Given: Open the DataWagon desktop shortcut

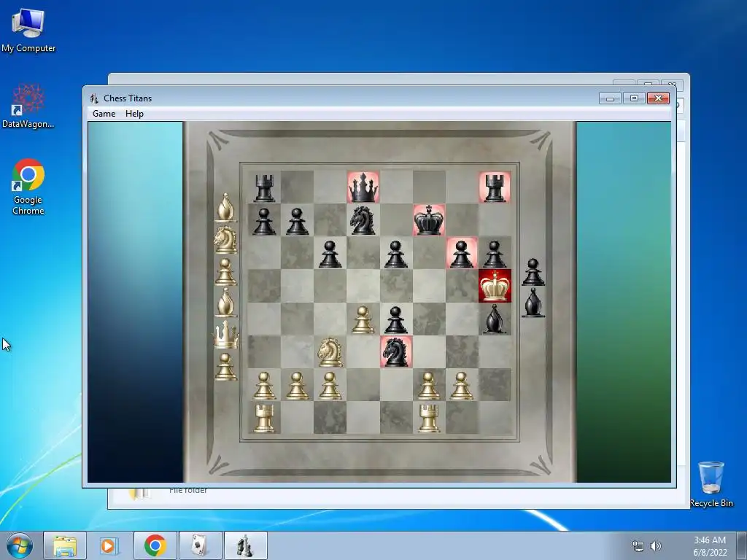Looking at the screenshot, I should [x=28, y=106].
